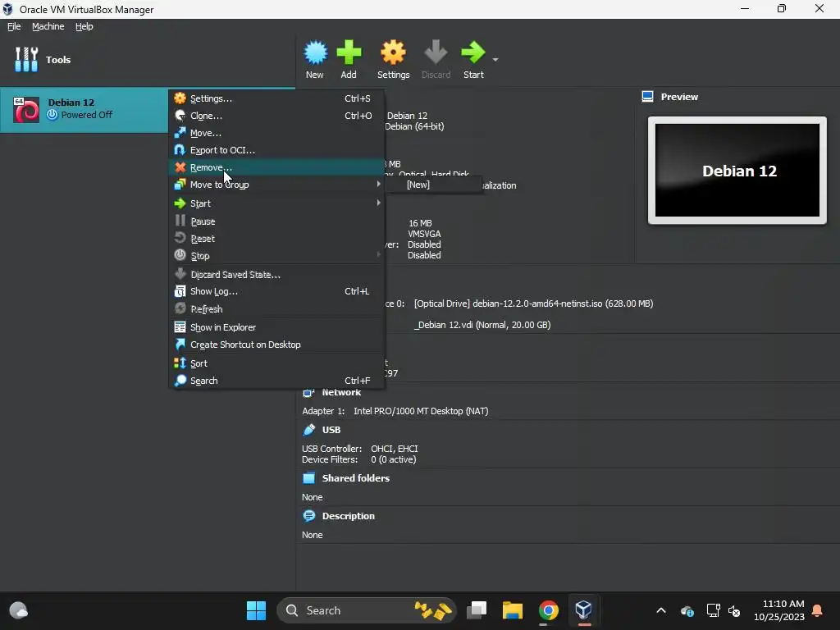Expand the Move to Group submenu
840x630 pixels.
(x=277, y=185)
